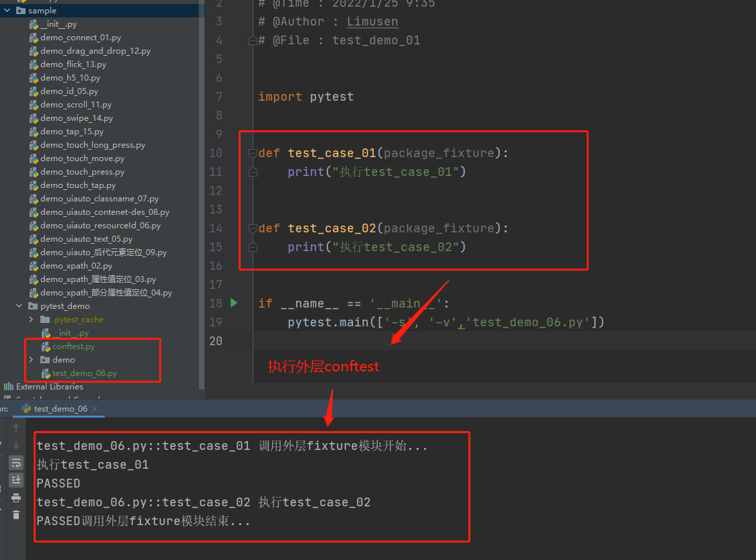Select demo_drag_and_drop_12.py file

[x=95, y=50]
